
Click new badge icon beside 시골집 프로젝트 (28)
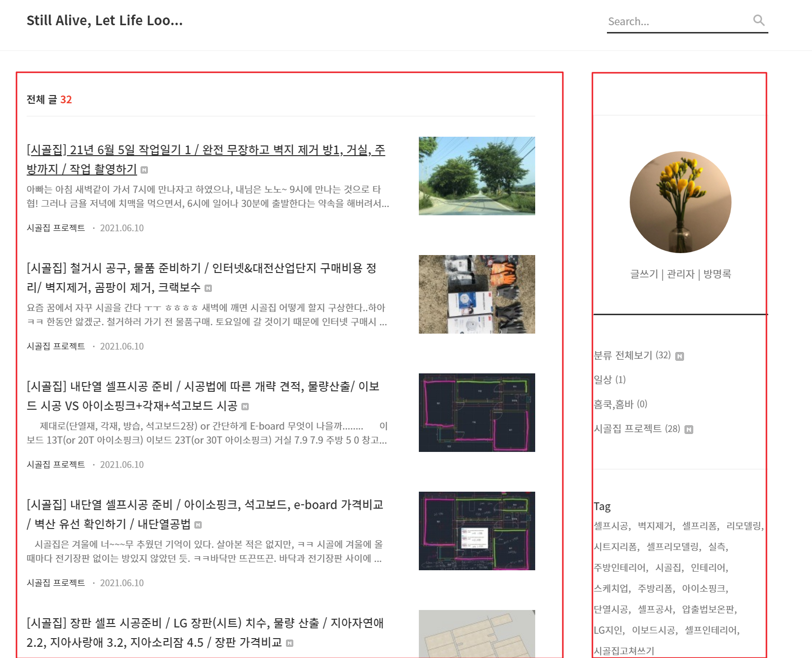689,430
